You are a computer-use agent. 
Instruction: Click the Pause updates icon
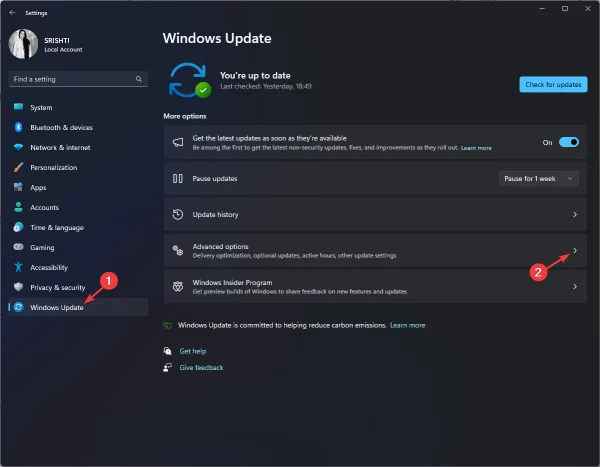(178, 178)
